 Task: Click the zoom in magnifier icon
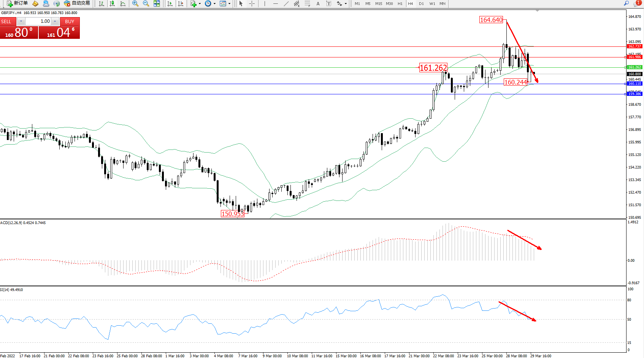[x=135, y=3]
